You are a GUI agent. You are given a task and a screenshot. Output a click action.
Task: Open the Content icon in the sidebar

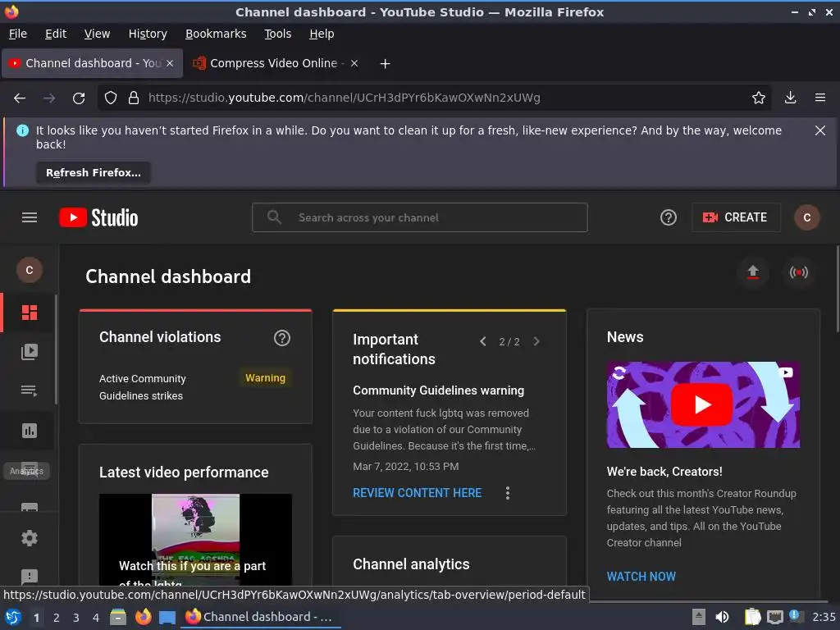point(30,351)
